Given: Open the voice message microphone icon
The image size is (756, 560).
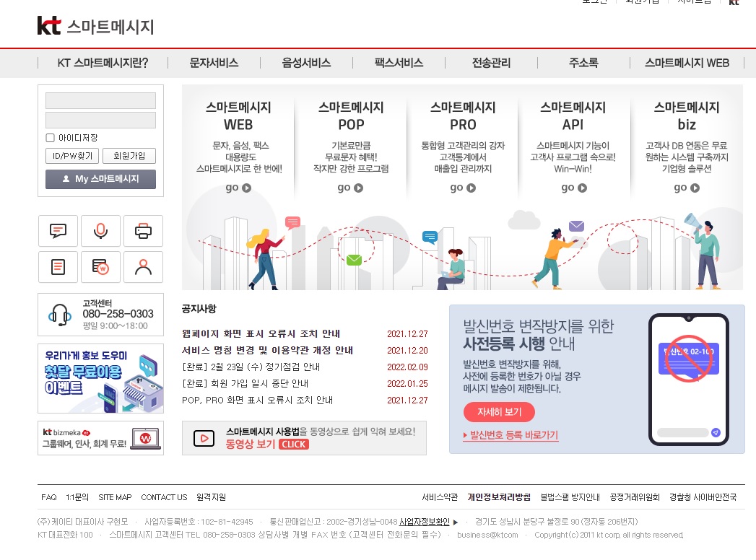Looking at the screenshot, I should tap(100, 231).
